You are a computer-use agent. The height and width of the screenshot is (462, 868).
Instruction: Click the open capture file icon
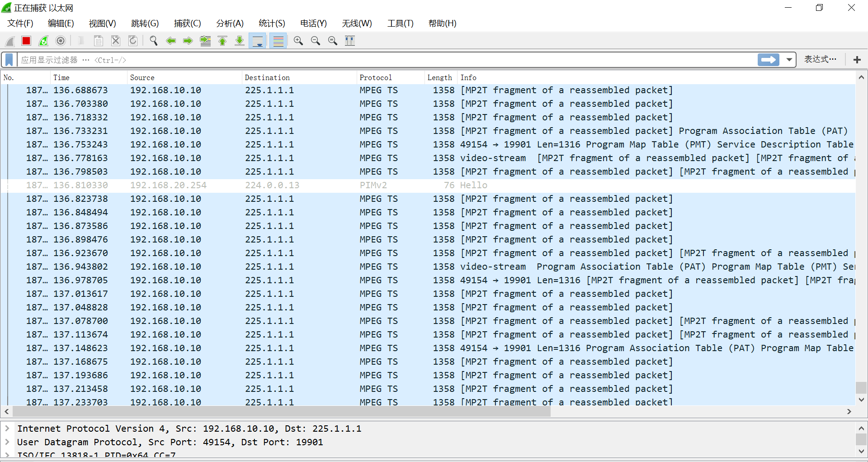pyautogui.click(x=81, y=41)
